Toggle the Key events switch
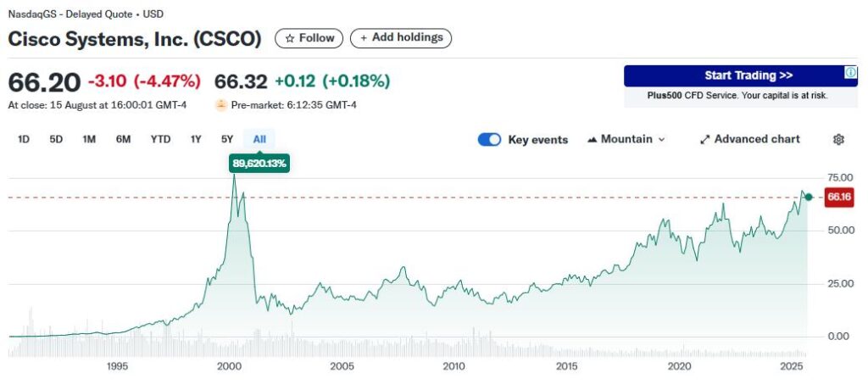This screenshot has width=868, height=390. [x=490, y=139]
